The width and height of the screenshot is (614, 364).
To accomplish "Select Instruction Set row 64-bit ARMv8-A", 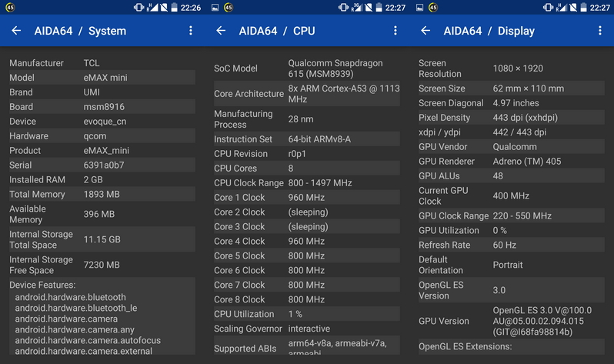I will coord(307,139).
